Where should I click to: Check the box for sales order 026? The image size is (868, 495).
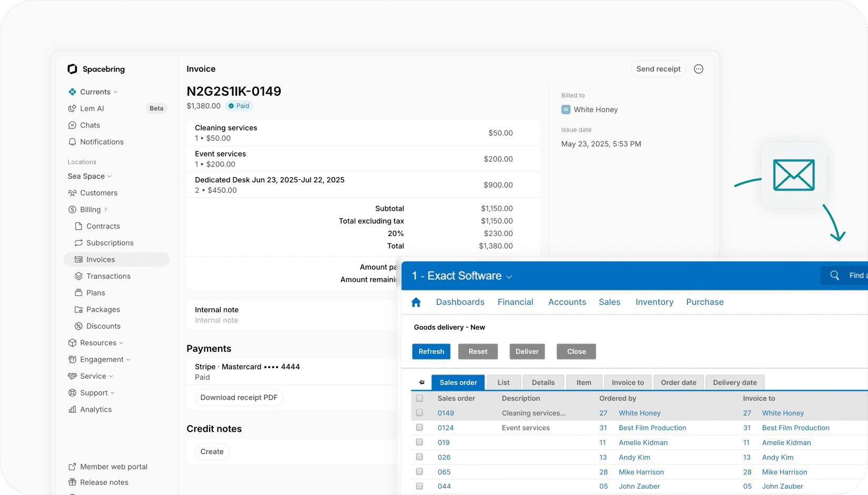[420, 457]
